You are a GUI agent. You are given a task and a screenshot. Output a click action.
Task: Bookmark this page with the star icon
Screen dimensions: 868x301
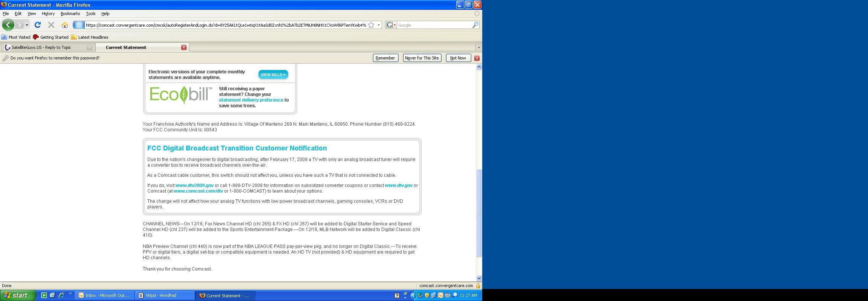(371, 25)
